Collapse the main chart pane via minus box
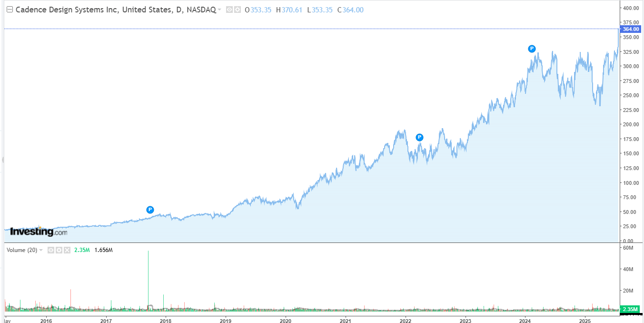The width and height of the screenshot is (644, 323). click(10, 10)
